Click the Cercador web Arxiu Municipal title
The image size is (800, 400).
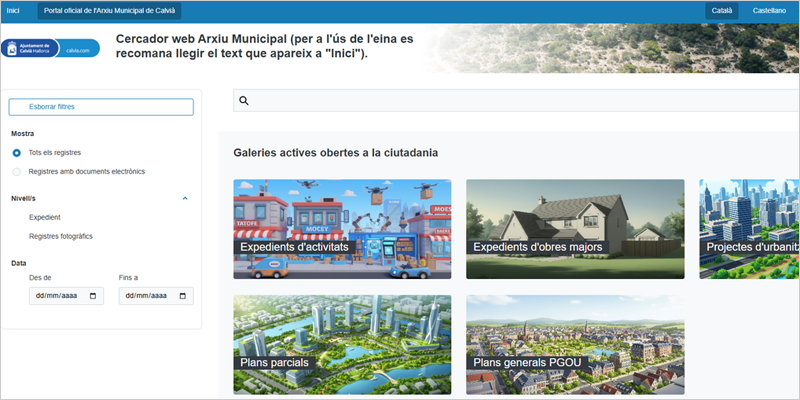pos(264,46)
